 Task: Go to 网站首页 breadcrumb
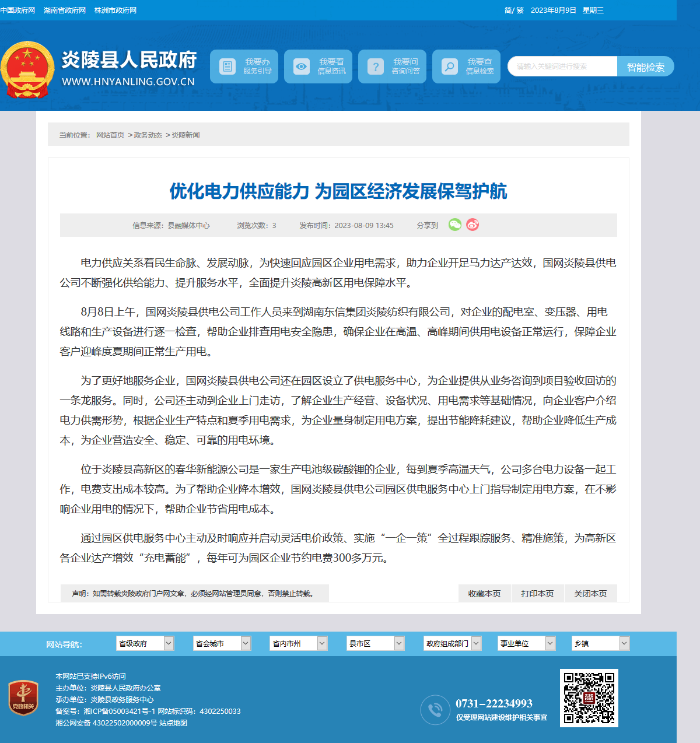[x=110, y=135]
